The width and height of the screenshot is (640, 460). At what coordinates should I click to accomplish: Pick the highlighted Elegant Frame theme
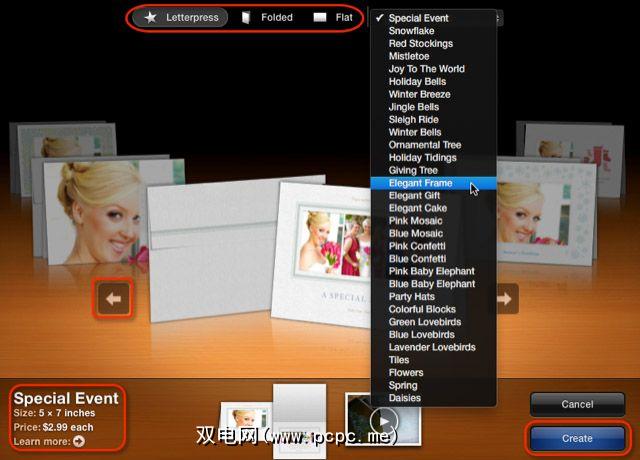coord(433,183)
